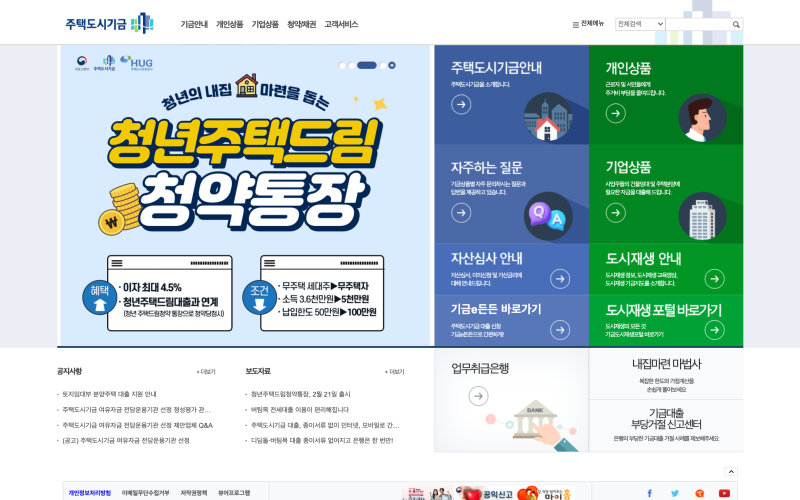The width and height of the screenshot is (800, 500).
Task: Open the 기업상품 top menu item
Action: [265, 24]
